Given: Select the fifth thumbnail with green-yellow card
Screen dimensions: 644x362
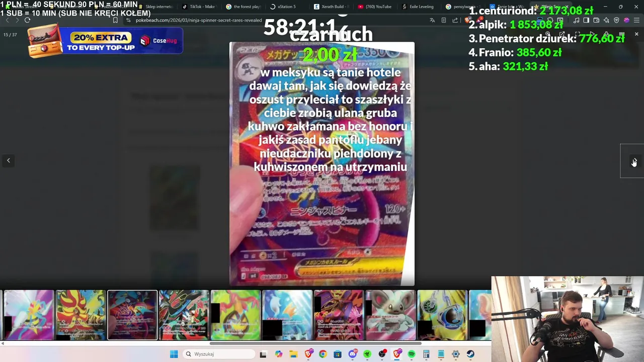Looking at the screenshot, I should coord(235,315).
